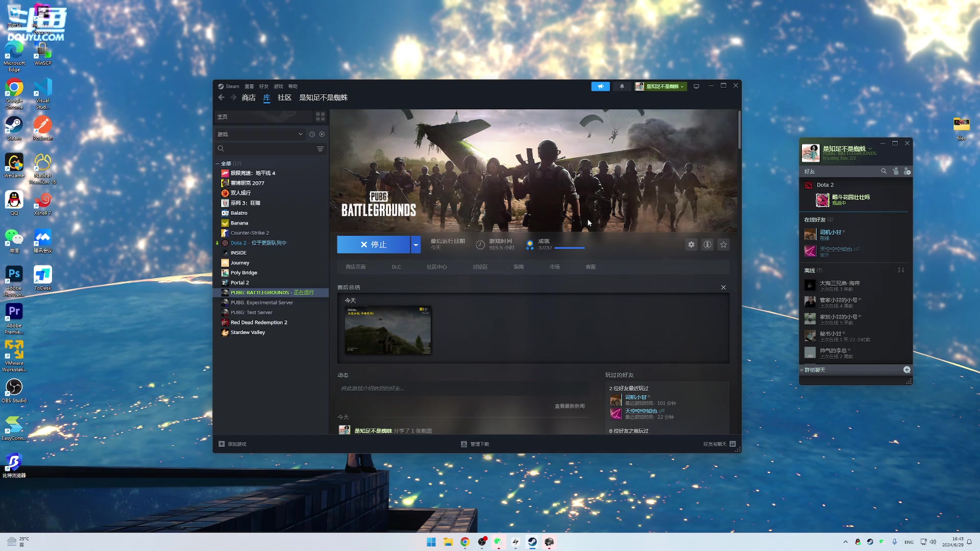
Task: Click the add friend icon in Friends window
Action: 907,171
